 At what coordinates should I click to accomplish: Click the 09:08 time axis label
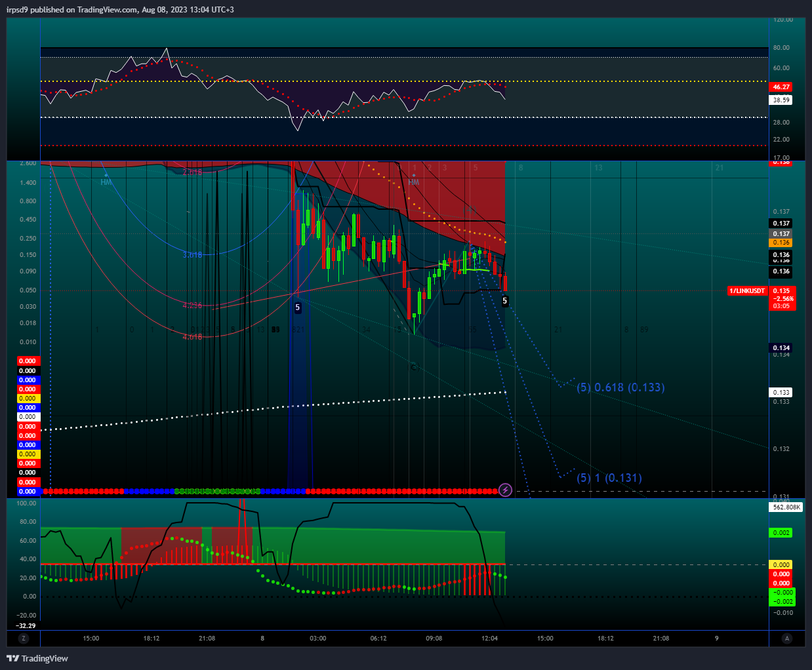pos(434,639)
